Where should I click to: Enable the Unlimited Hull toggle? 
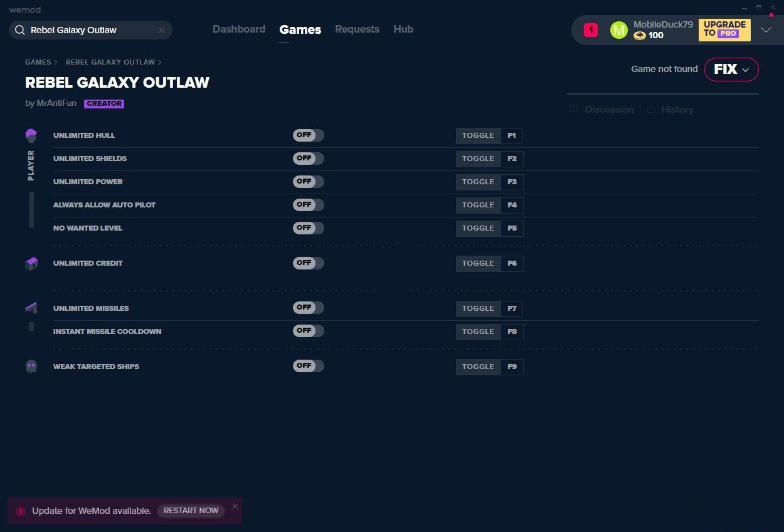[308, 135]
